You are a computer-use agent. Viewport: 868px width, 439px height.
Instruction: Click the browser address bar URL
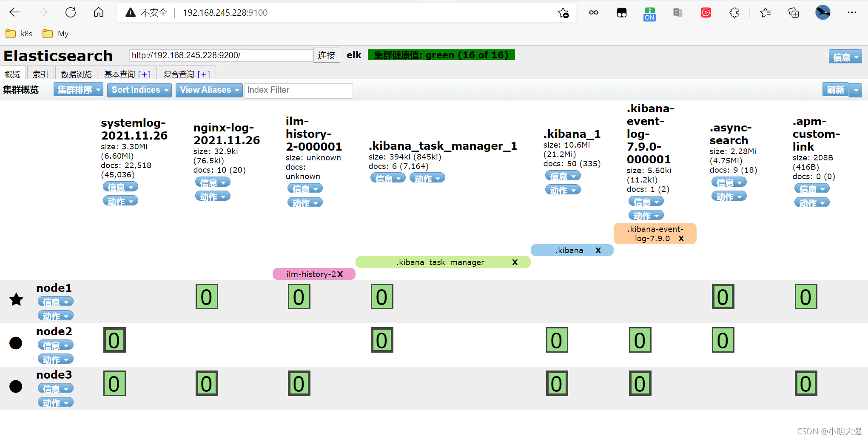tap(225, 13)
